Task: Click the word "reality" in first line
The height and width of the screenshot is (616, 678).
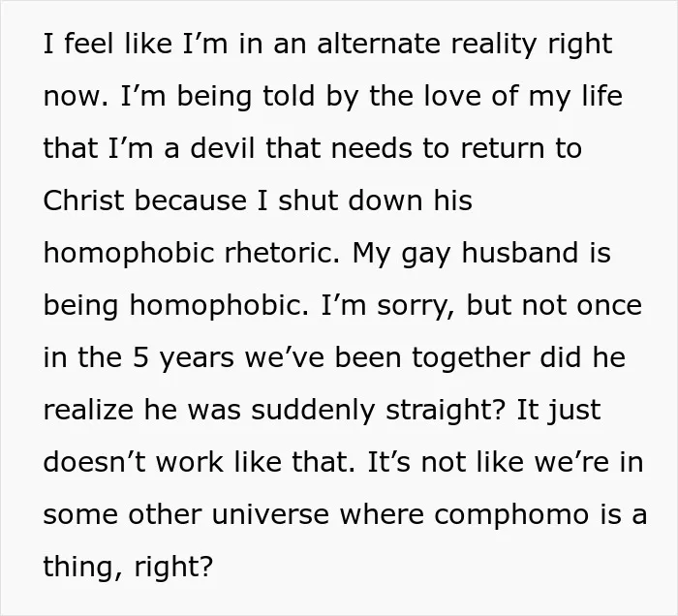Action: pyautogui.click(x=494, y=45)
